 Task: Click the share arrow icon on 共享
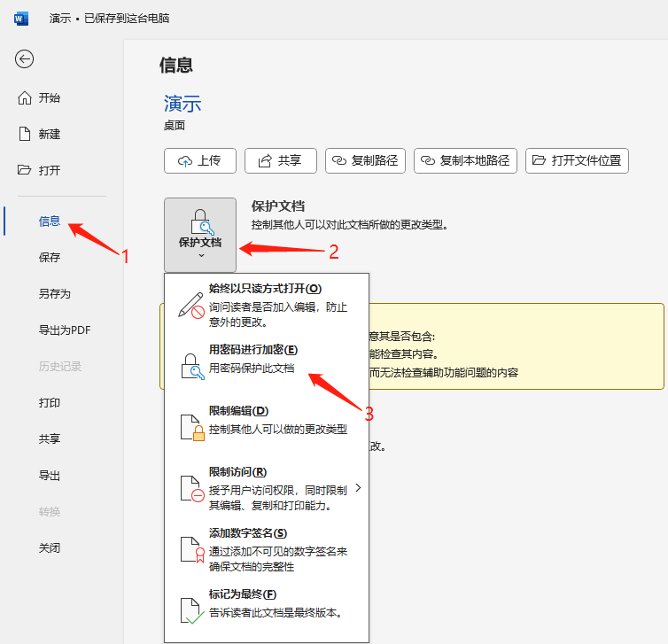click(265, 160)
